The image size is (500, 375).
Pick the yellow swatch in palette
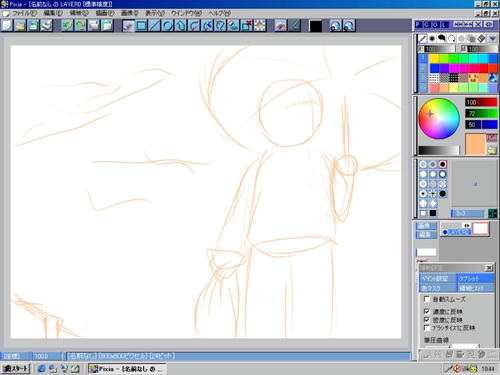pyautogui.click(x=434, y=59)
